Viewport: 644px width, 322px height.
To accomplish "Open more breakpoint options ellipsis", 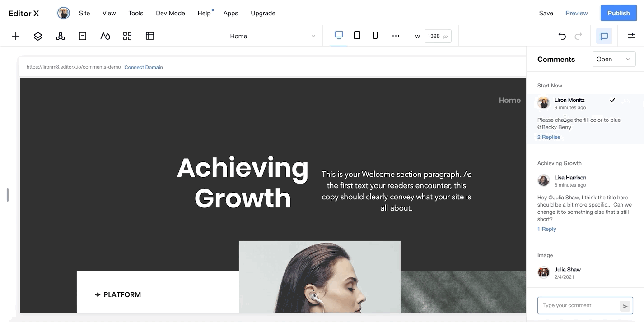I will 396,36.
